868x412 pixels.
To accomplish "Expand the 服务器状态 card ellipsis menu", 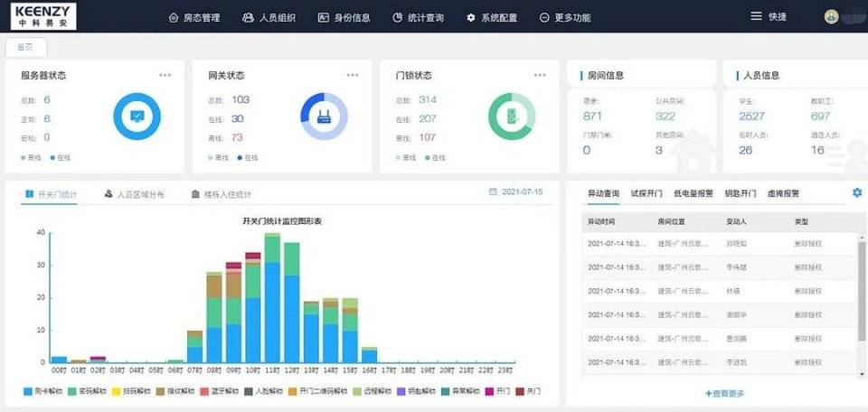I will coord(165,75).
